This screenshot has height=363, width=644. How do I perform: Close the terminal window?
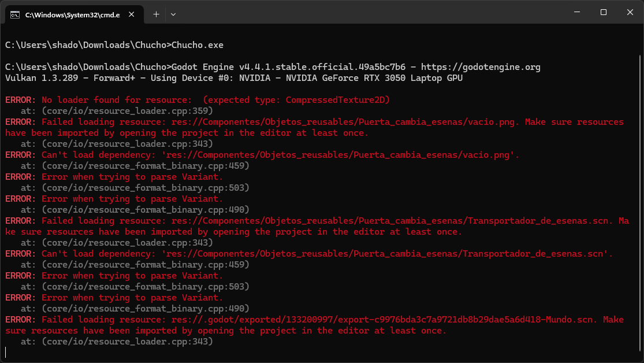[629, 12]
